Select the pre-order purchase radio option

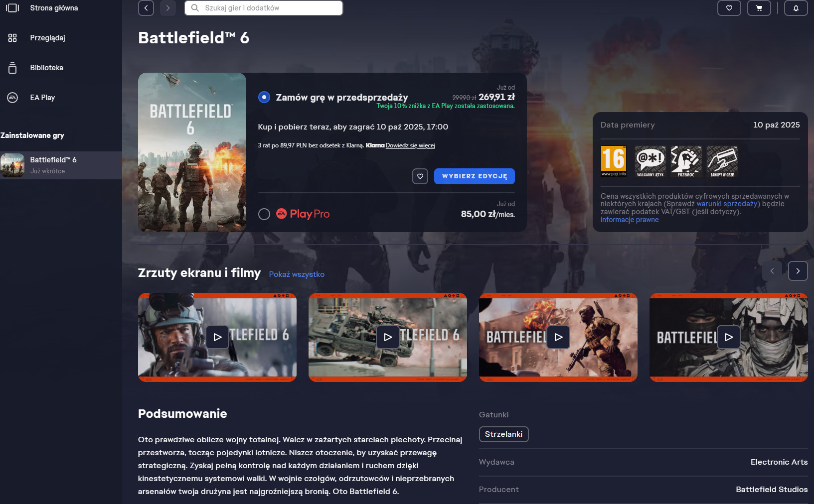pyautogui.click(x=264, y=97)
